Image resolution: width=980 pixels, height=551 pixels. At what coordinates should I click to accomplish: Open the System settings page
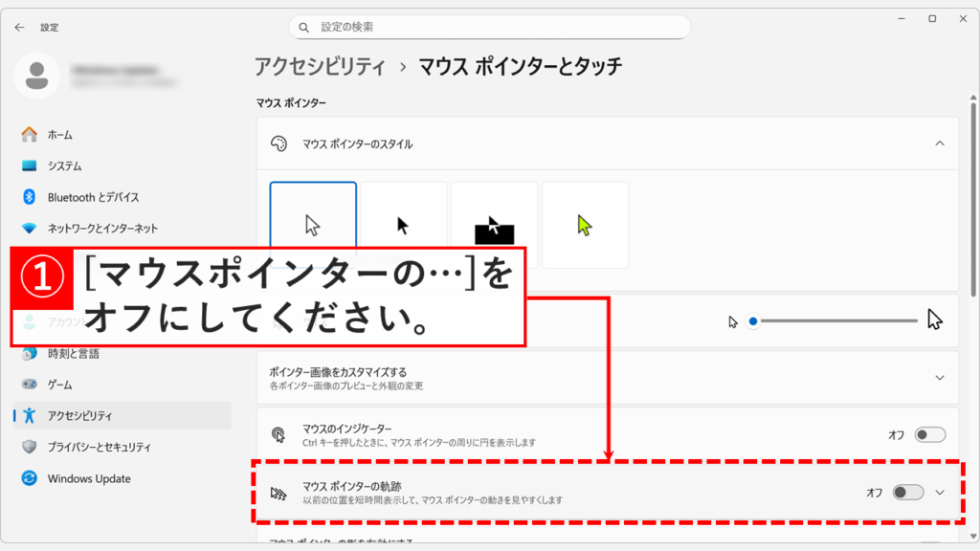[x=64, y=165]
